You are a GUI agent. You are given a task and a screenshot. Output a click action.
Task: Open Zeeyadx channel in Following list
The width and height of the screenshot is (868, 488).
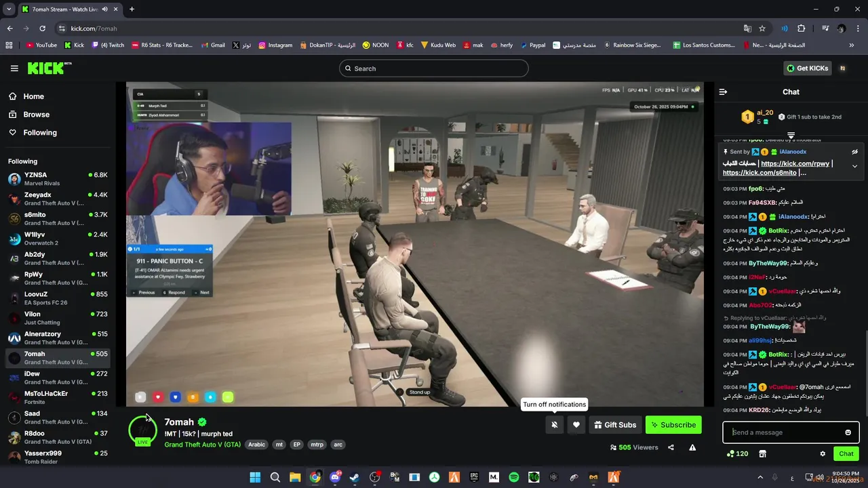[x=58, y=199]
